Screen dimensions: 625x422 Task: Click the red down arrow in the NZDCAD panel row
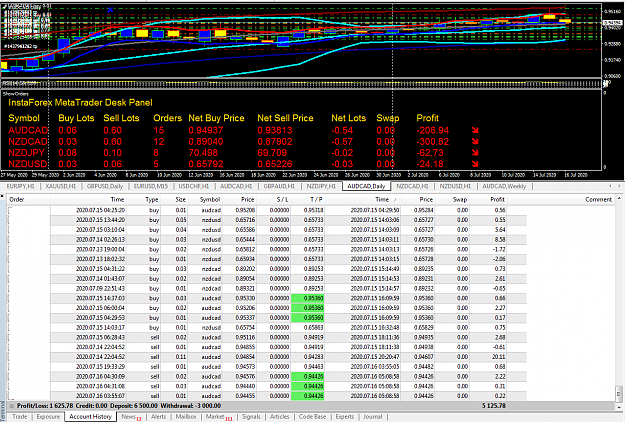(x=475, y=141)
